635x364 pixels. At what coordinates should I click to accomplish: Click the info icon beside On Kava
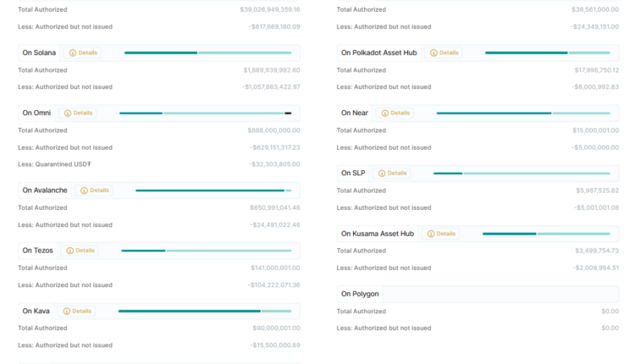[x=66, y=311]
